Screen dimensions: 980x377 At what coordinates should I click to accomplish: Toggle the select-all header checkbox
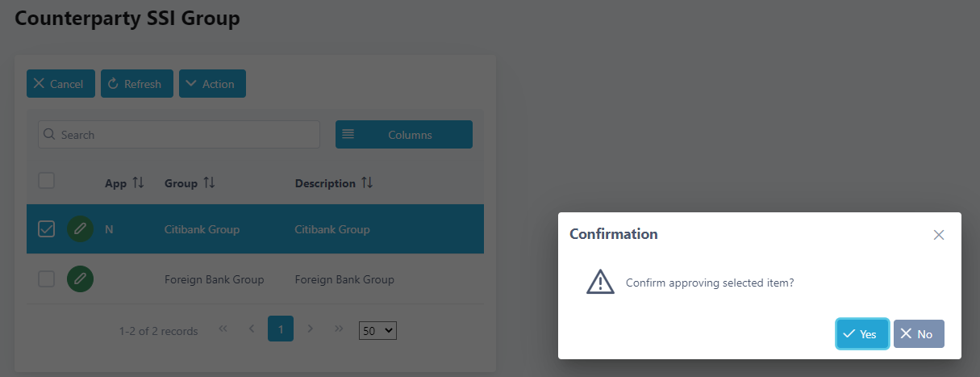coord(47,181)
